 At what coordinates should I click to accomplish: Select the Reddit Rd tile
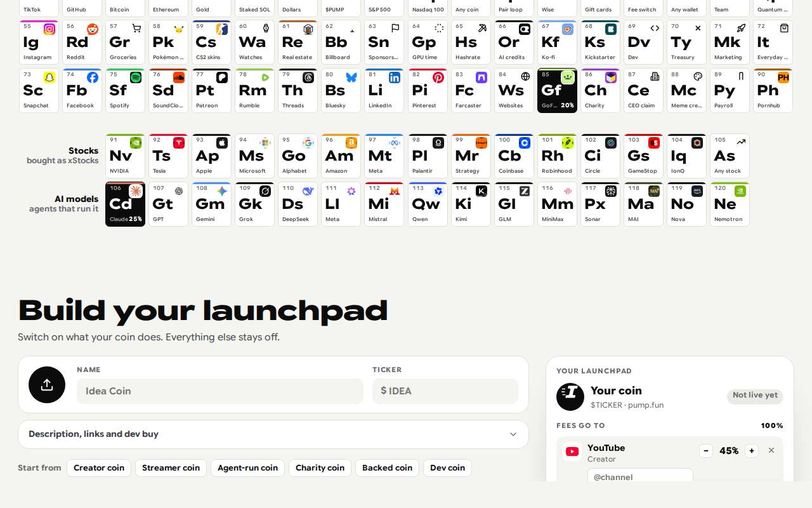[x=82, y=43]
